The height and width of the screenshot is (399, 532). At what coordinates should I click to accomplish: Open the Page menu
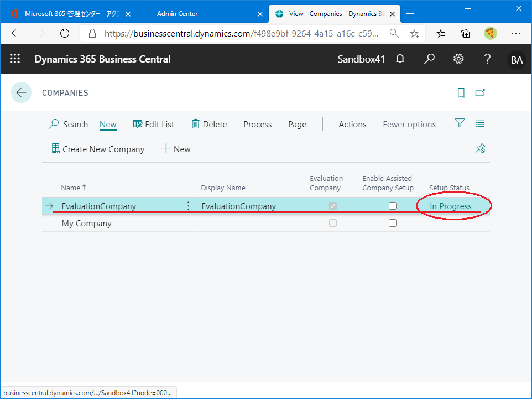297,125
